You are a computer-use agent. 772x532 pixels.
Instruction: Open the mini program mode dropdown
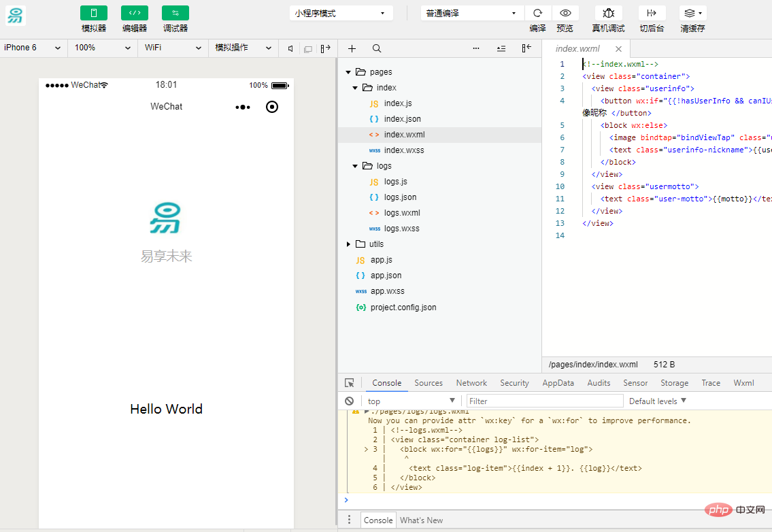coord(341,14)
